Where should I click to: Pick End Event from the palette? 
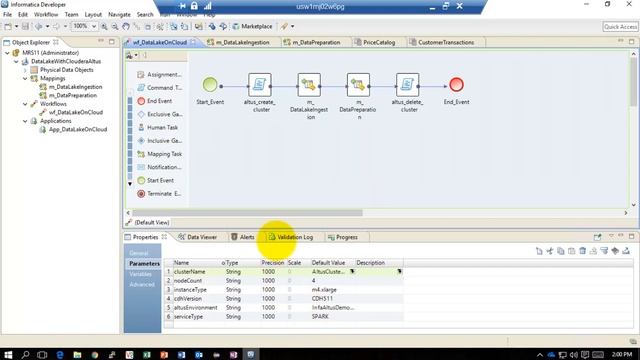tap(155, 101)
